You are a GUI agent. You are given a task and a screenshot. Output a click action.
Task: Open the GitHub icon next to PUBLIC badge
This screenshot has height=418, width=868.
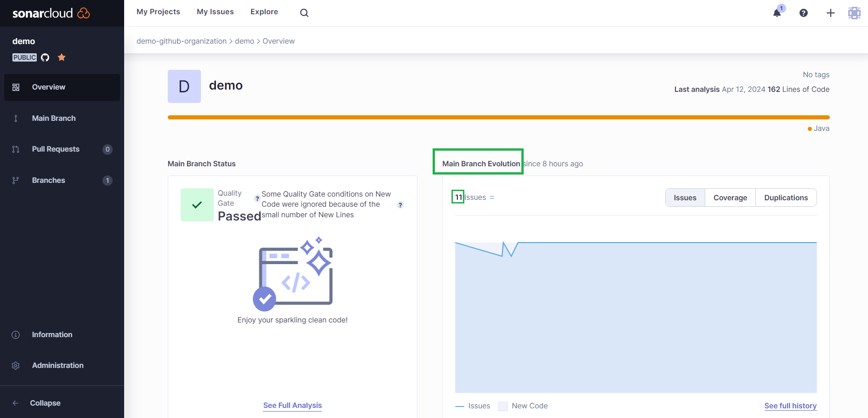45,57
